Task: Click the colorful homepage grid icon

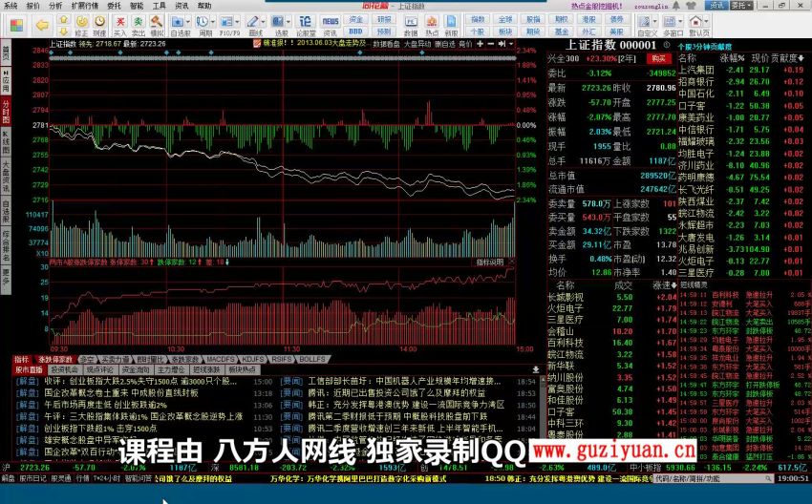Action: coord(16,25)
